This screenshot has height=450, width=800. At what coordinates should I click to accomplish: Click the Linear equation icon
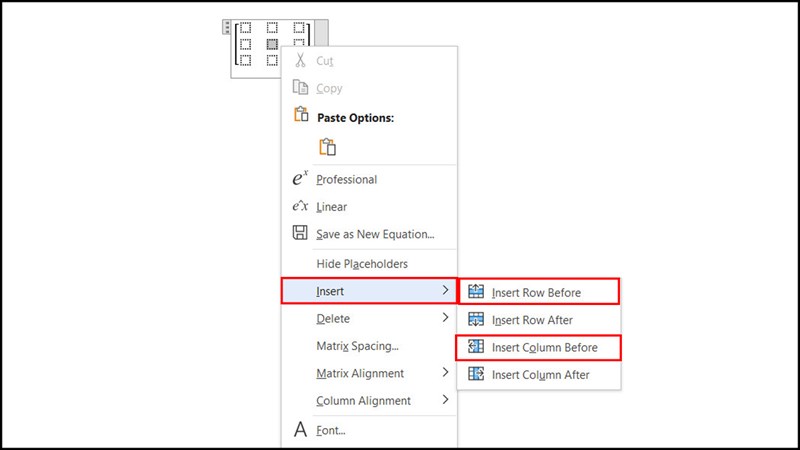299,206
